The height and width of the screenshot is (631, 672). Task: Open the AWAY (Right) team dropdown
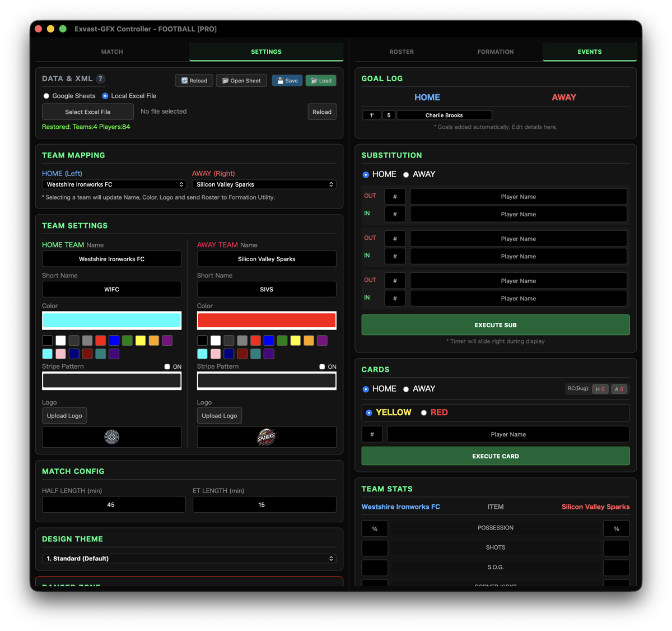(264, 184)
